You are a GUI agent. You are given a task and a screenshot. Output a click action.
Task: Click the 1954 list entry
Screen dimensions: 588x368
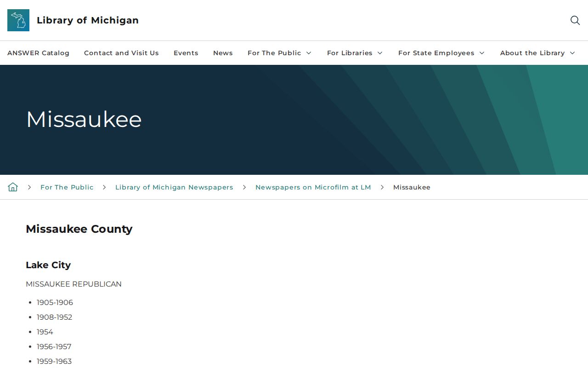[45, 332]
